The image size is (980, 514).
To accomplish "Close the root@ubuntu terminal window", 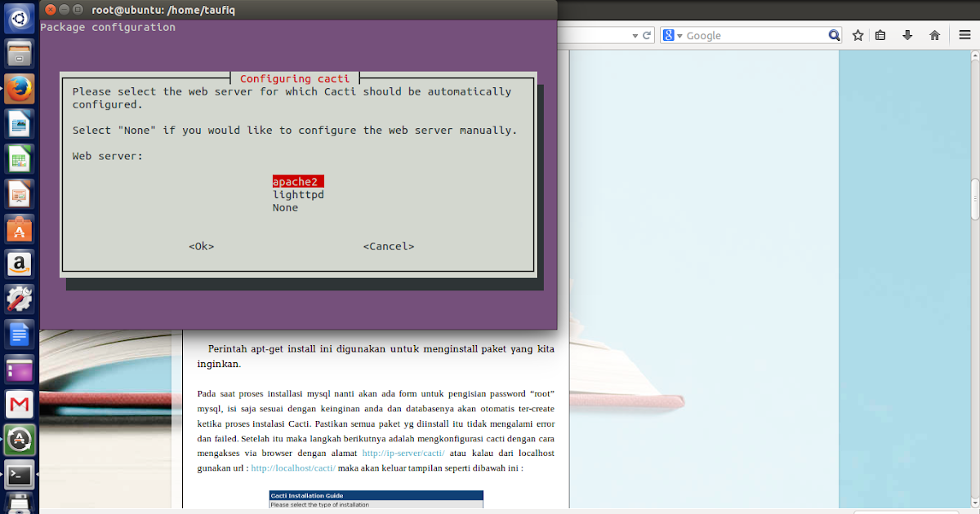I will coord(50,9).
